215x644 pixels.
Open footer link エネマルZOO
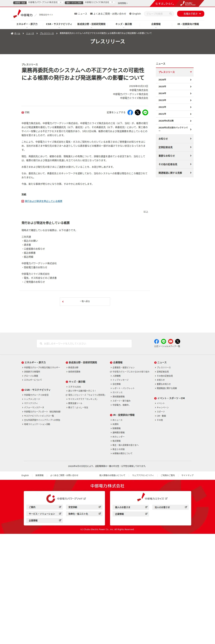pyautogui.click(x=75, y=387)
